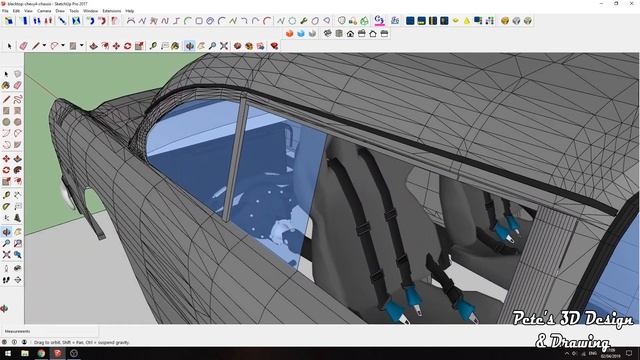This screenshot has width=640, height=360.
Task: Open the Windows Start menu
Action: tap(8, 353)
